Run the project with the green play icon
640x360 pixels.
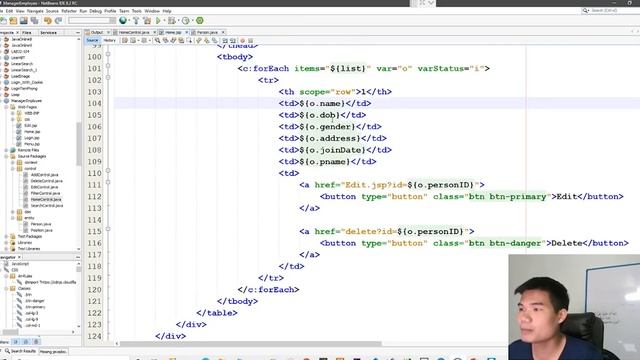[158, 20]
